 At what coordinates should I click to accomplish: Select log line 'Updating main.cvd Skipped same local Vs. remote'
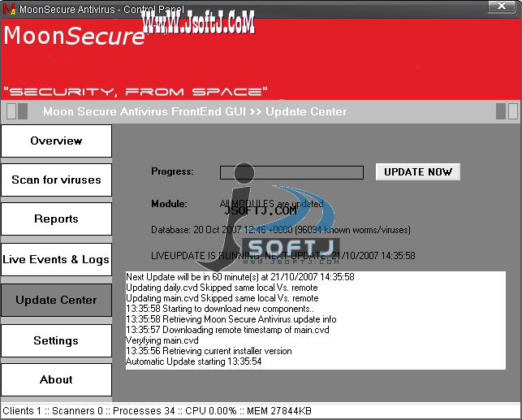(222, 298)
